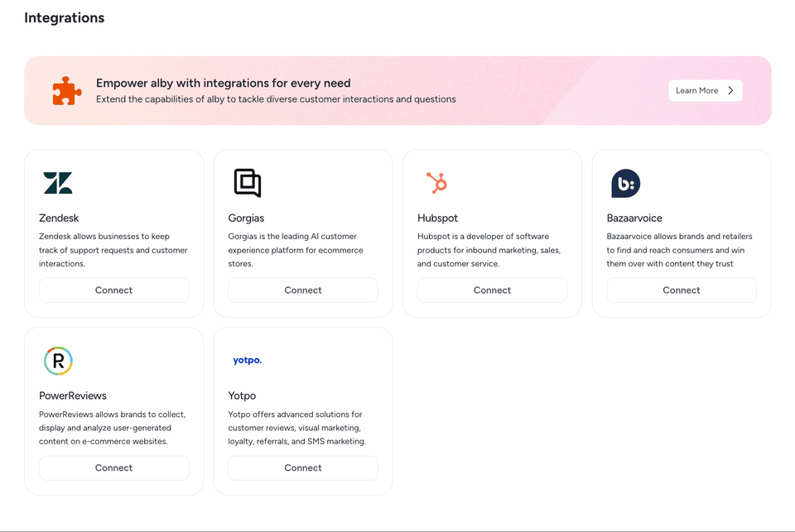The width and height of the screenshot is (795, 532).
Task: Connect the Zendesk integration
Action: tap(114, 290)
